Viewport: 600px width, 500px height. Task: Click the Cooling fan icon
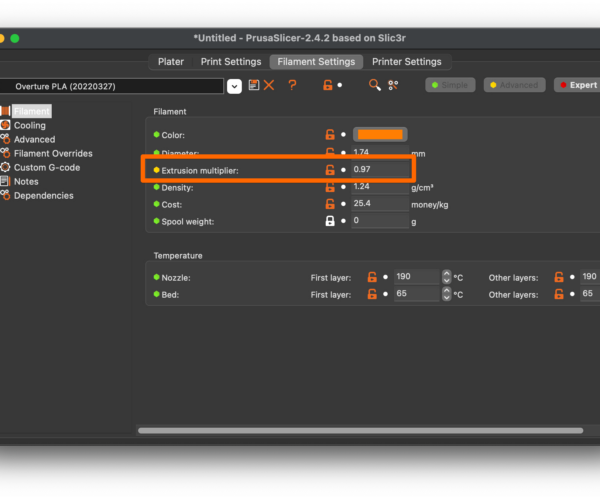[5, 125]
